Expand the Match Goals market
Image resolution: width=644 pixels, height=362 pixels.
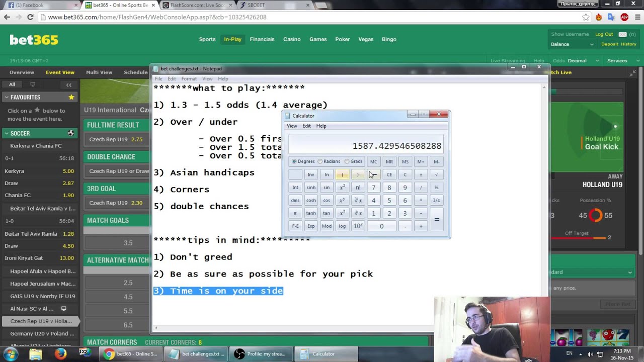point(117,220)
